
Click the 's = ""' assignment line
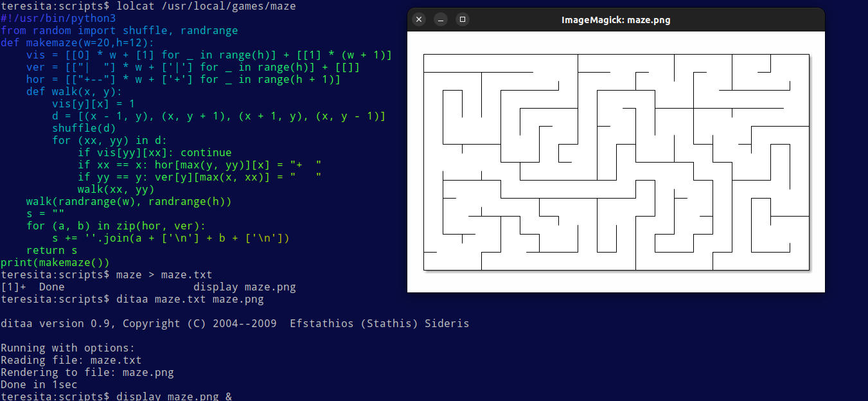[45, 214]
